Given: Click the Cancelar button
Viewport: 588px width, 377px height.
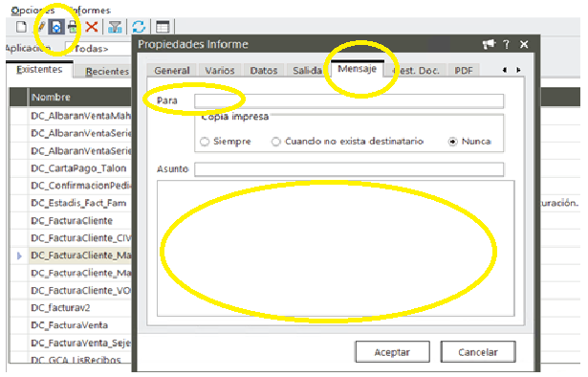Looking at the screenshot, I should [478, 352].
